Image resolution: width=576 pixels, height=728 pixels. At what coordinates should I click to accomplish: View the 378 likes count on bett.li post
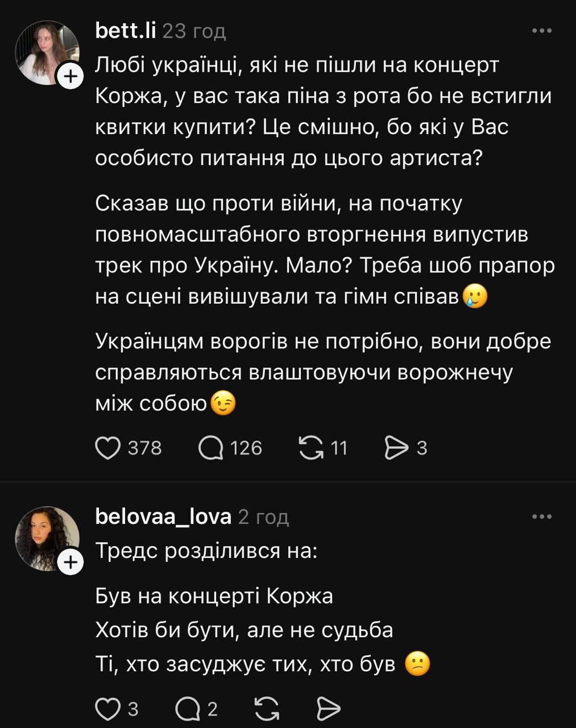pyautogui.click(x=145, y=448)
